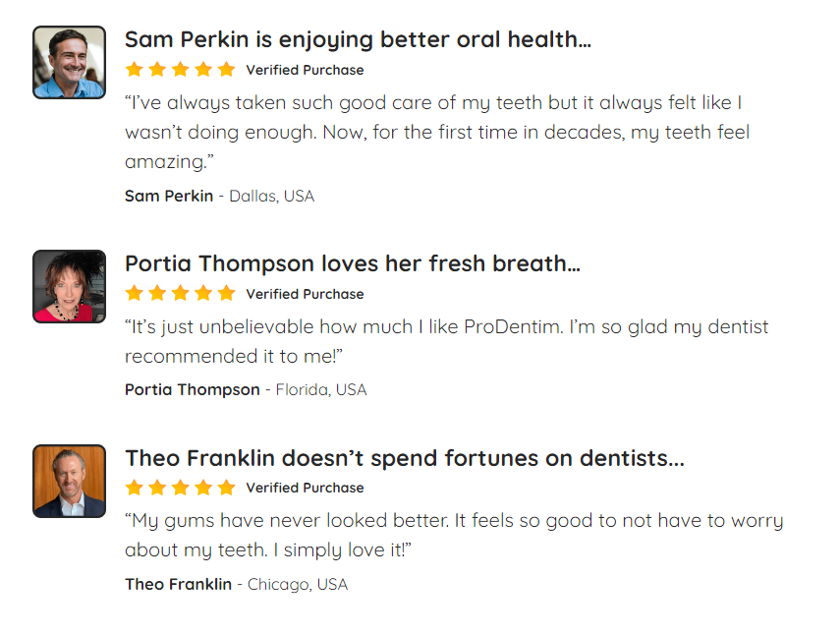This screenshot has width=840, height=636.
Task: Click the five-star rating on Sam Perkin's review
Action: pos(181,70)
